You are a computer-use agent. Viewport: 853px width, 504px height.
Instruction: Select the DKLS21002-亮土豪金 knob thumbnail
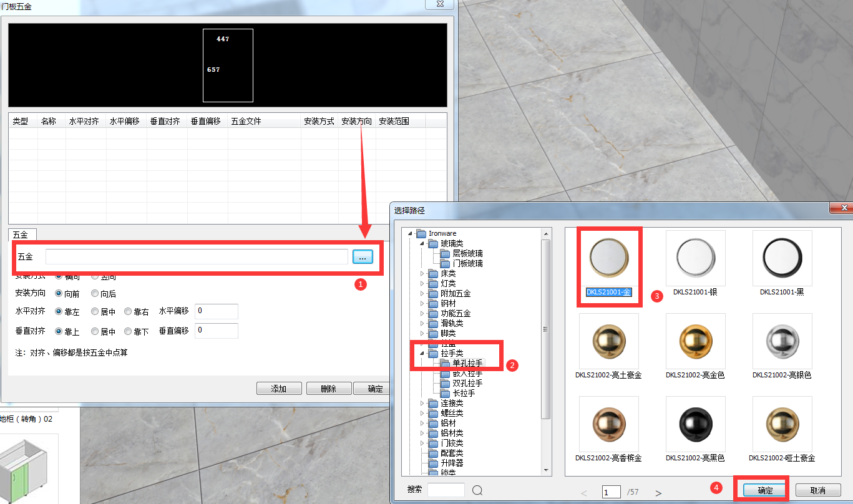tap(609, 342)
